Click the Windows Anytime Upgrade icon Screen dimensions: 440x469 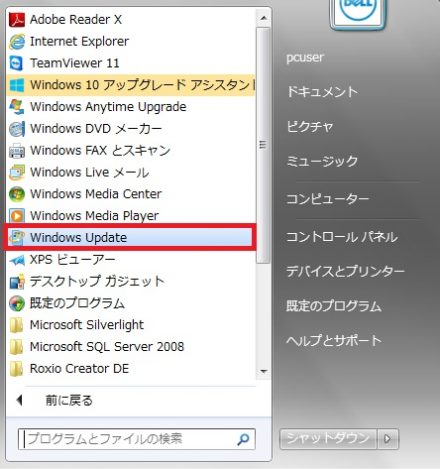pos(17,107)
